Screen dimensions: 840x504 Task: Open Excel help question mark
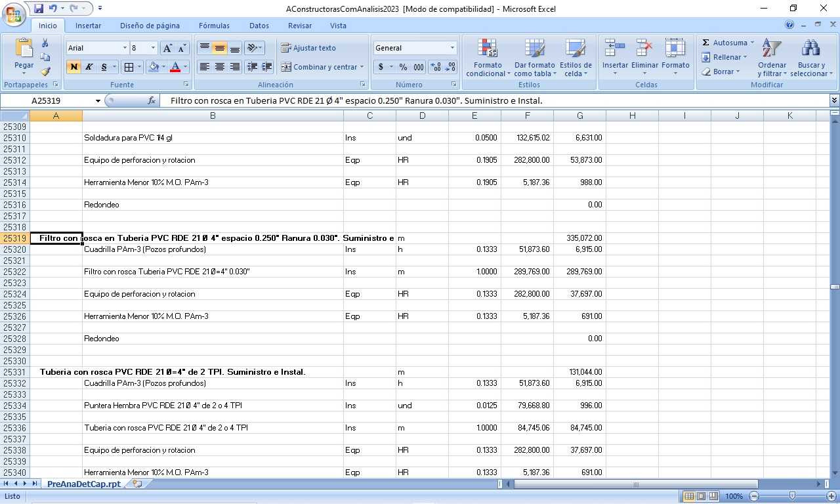tap(789, 24)
